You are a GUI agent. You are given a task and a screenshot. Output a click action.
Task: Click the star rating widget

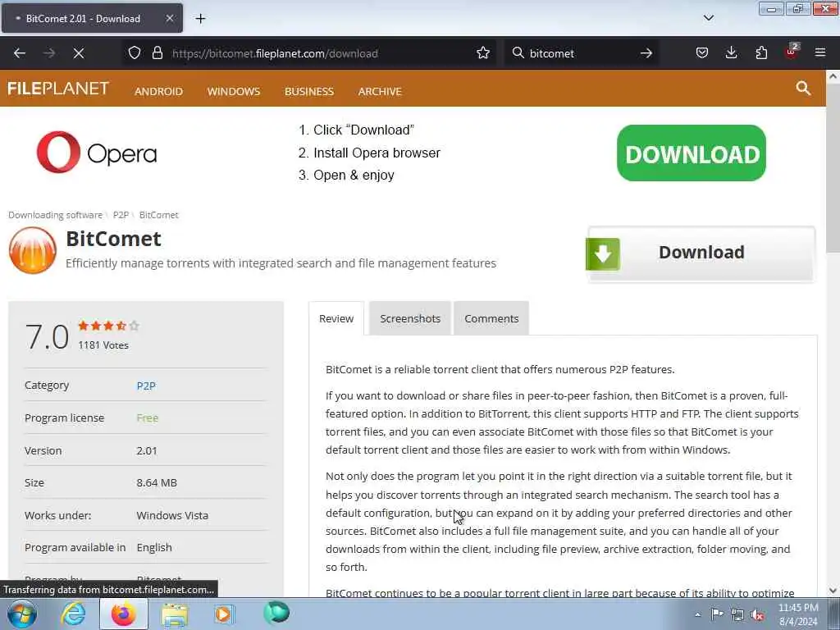(109, 326)
